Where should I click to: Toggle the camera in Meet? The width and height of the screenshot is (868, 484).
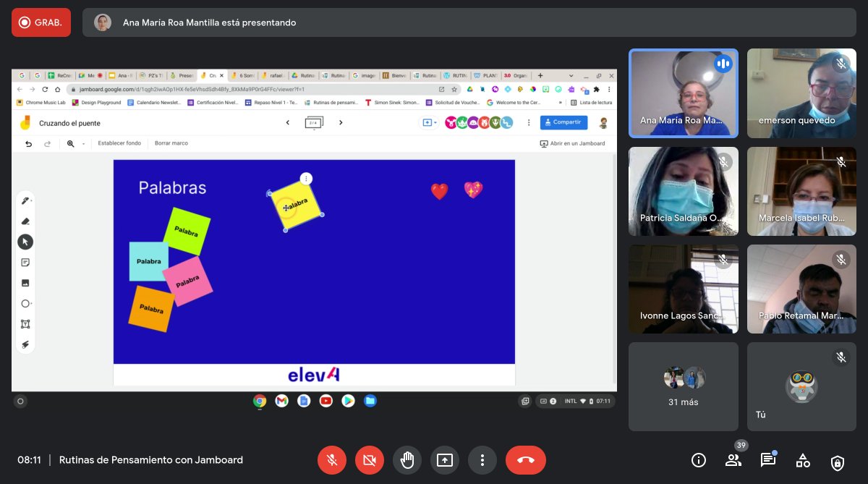[370, 460]
